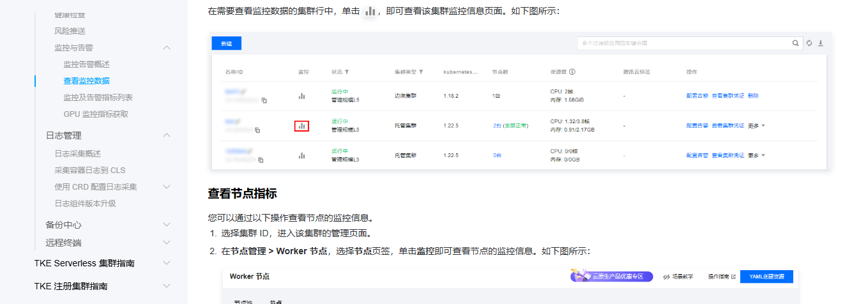
Task: Expand the 备份中心 sidebar section
Action: (167, 225)
